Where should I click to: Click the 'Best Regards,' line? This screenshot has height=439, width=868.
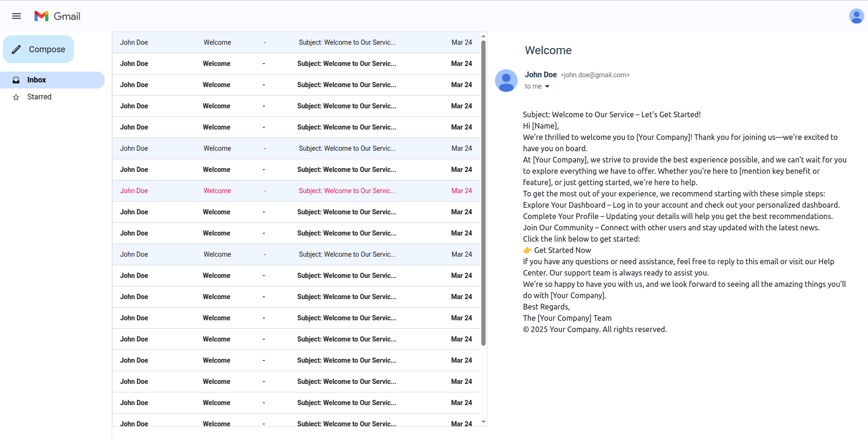pos(546,307)
